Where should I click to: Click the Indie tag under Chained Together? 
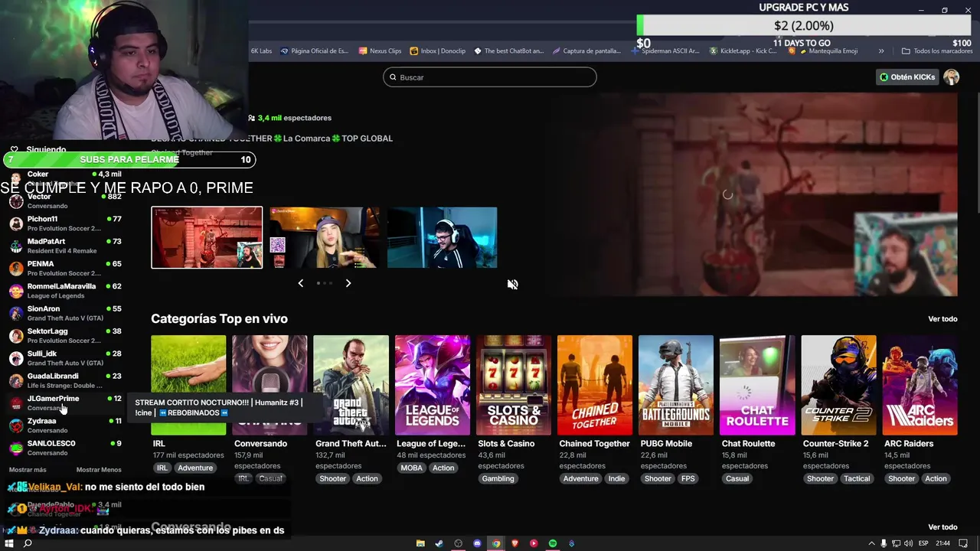tap(616, 479)
